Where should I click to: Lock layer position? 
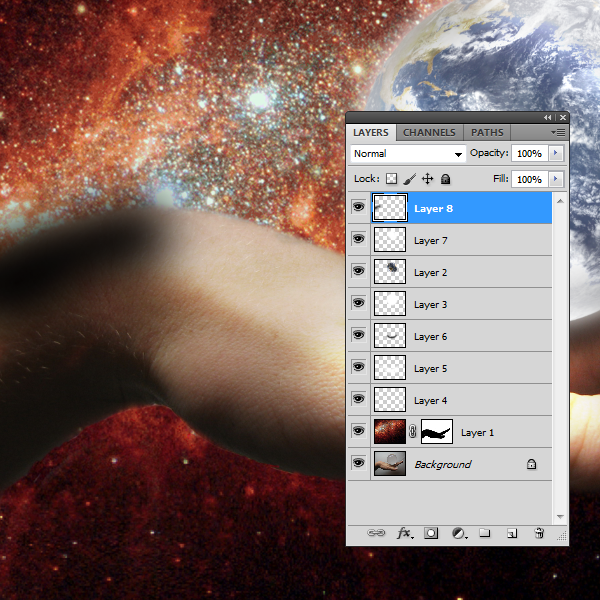(427, 179)
